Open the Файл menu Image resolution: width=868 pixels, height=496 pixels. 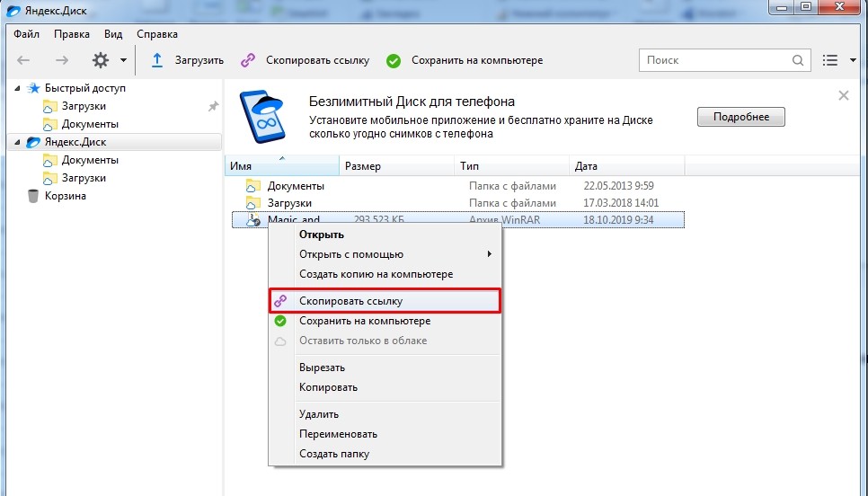click(x=27, y=34)
